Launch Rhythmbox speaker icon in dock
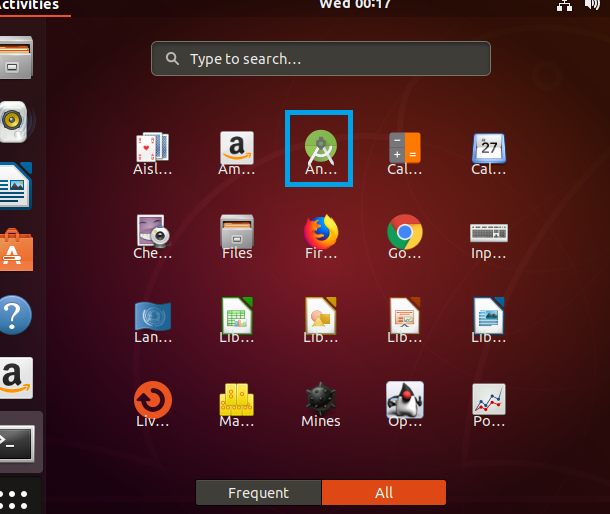 [14, 121]
